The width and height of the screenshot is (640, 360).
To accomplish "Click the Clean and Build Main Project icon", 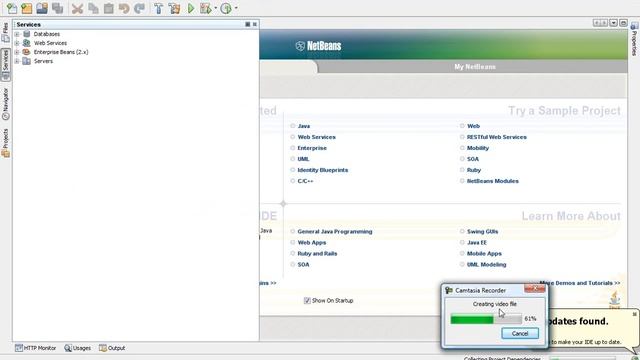I will (x=174, y=8).
